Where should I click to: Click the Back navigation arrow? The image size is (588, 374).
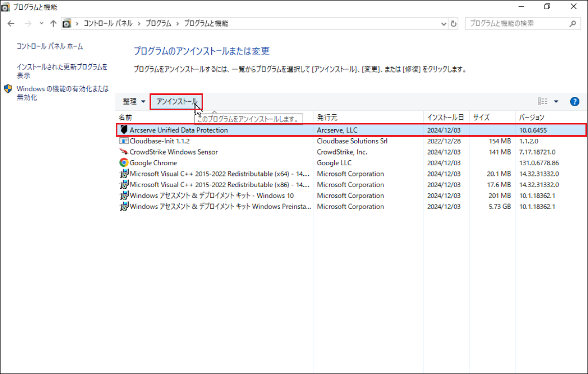(11, 23)
